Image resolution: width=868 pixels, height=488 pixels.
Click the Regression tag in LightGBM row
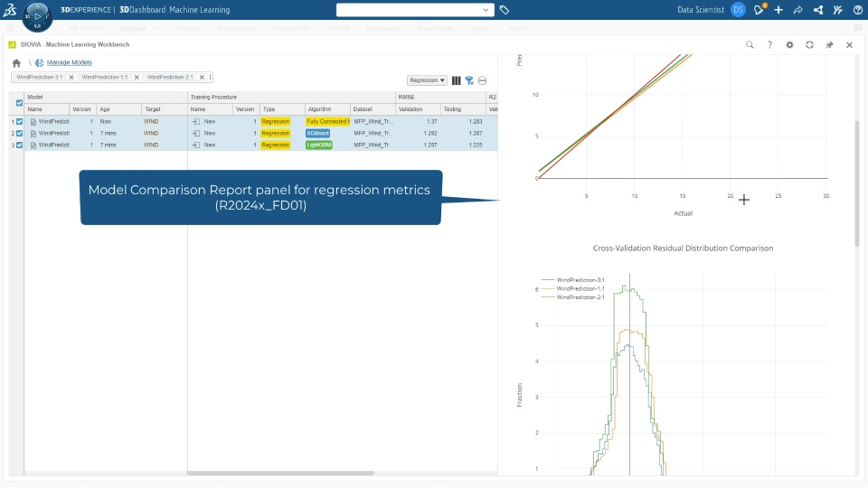[x=275, y=145]
